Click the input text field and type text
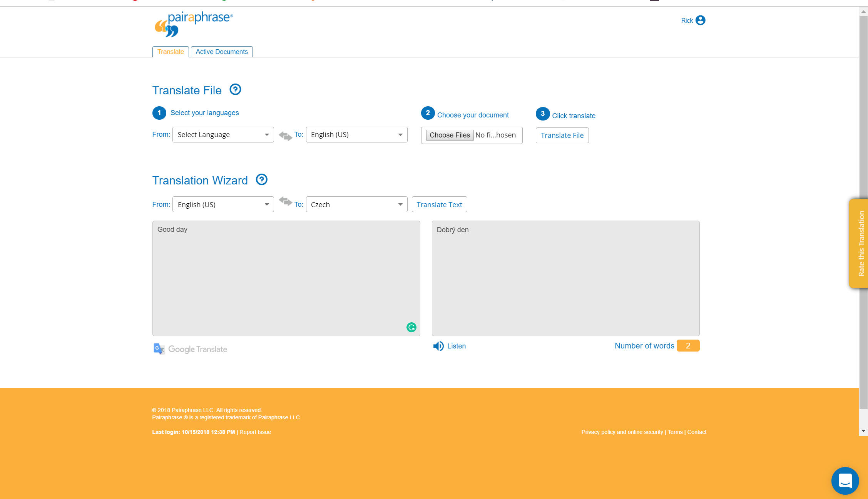The width and height of the screenshot is (868, 499). pos(286,278)
